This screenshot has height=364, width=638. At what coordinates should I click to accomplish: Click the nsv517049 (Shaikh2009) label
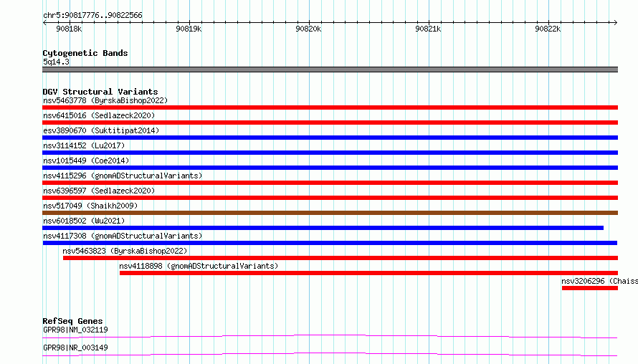90,206
